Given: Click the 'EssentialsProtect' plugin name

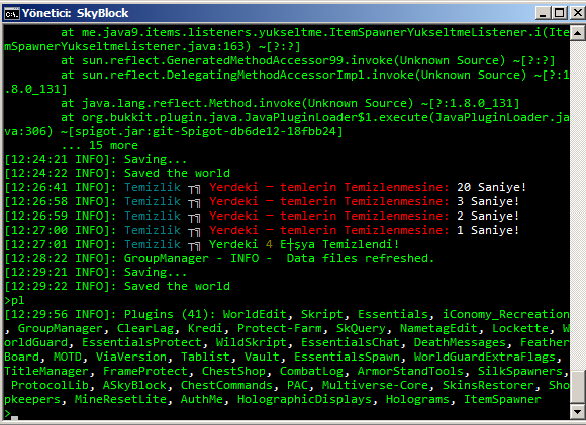Looking at the screenshot, I should (x=142, y=342).
